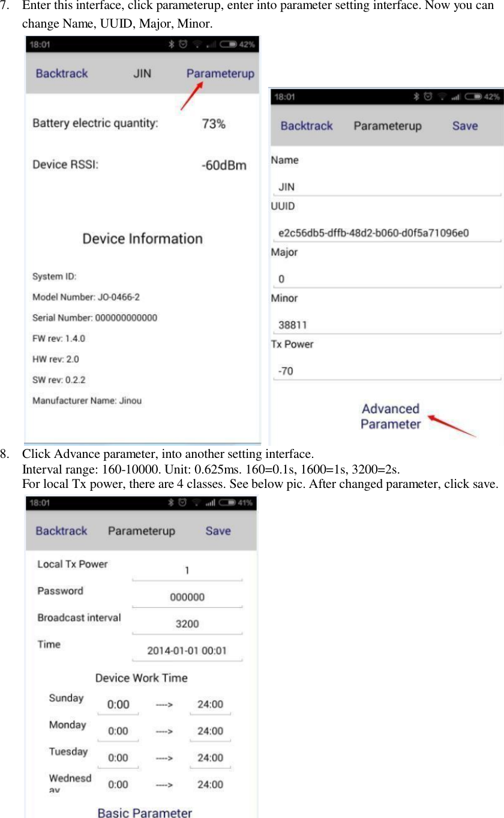Select Wednesday start time 0:00

click(x=118, y=784)
